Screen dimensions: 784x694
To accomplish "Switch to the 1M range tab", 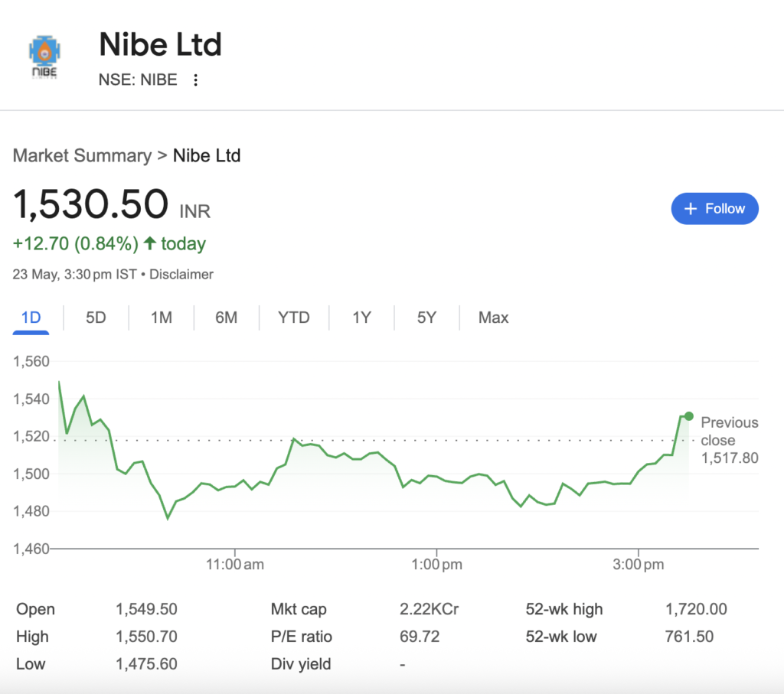I will tap(161, 318).
